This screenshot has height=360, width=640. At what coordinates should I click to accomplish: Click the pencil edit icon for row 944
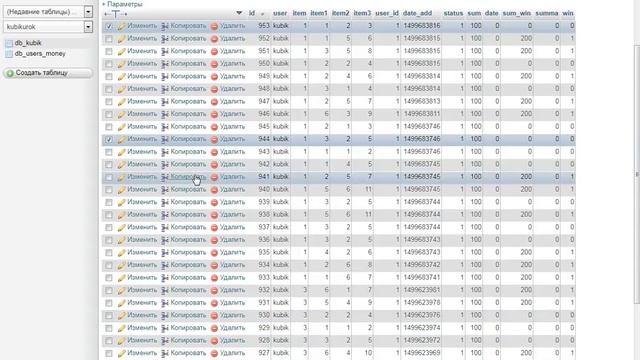click(122, 140)
